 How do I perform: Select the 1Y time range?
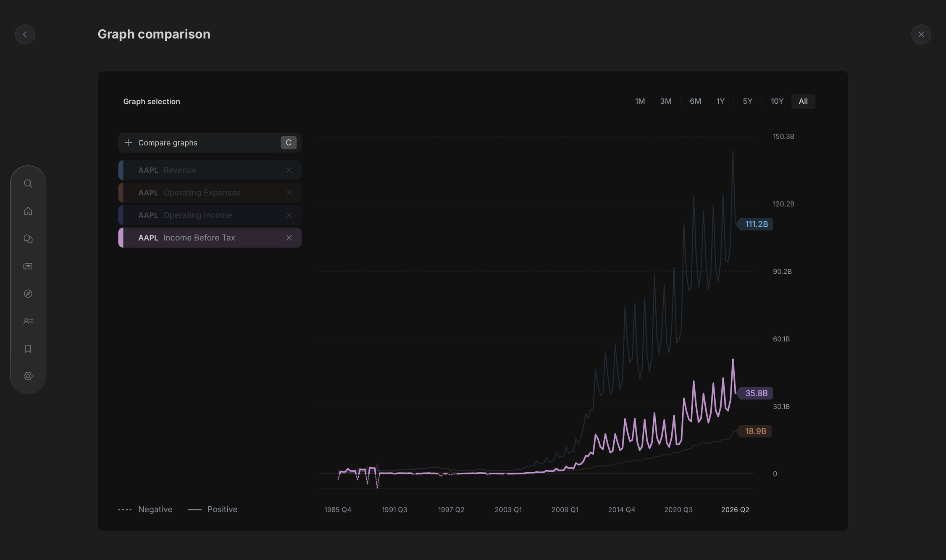(x=720, y=101)
